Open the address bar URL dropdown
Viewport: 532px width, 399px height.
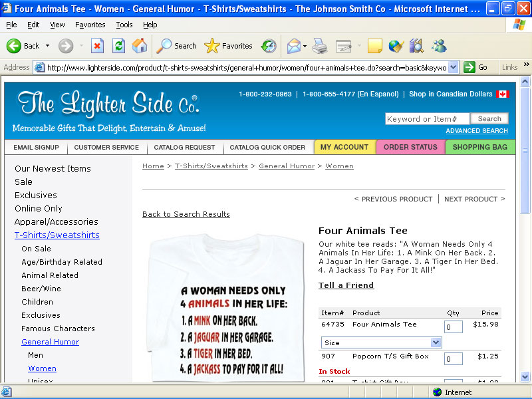coord(454,67)
